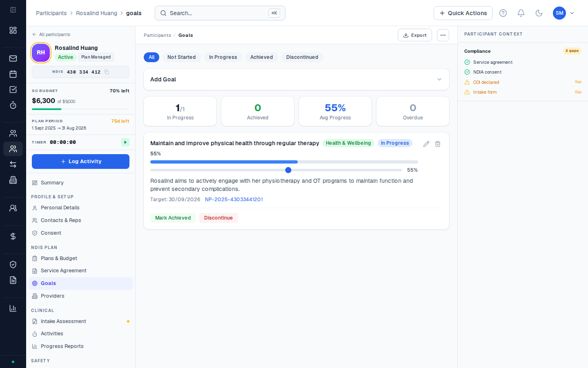Open the NP-2025-43033441201 plan link
The height and width of the screenshot is (368, 588).
[x=234, y=200]
